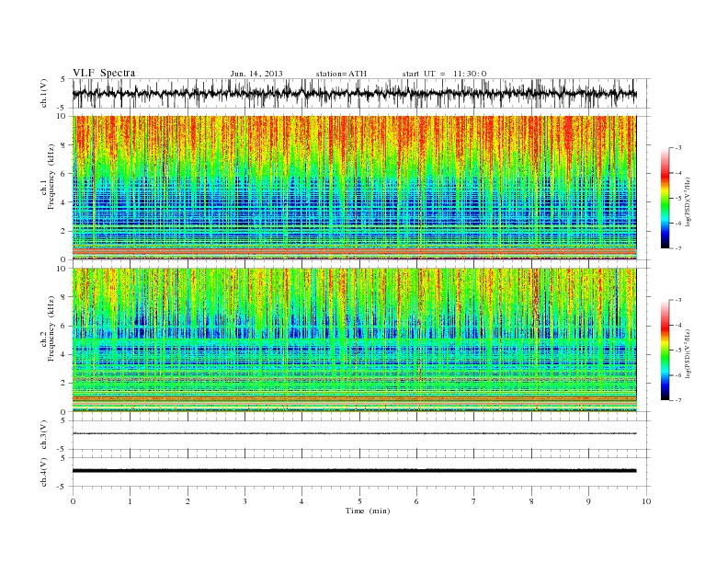Select the 'ch.4(V)' axis label
The height and width of the screenshot is (563, 728).
(44, 472)
